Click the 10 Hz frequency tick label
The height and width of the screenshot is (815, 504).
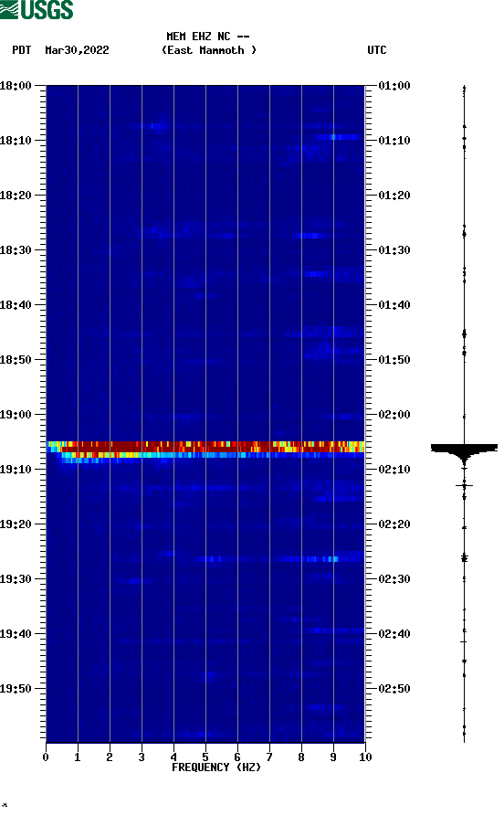tap(365, 757)
